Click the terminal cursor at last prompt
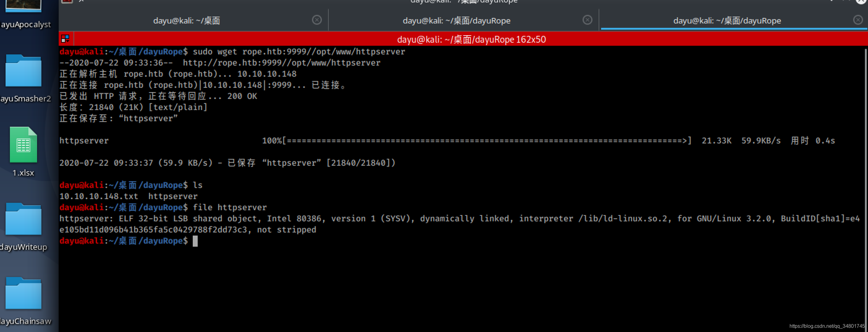The image size is (868, 332). point(195,241)
